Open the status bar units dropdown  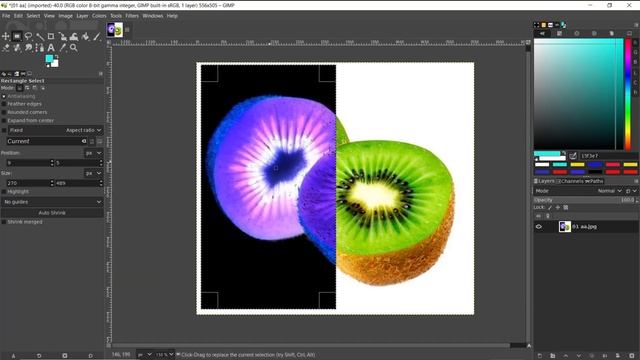(144, 355)
